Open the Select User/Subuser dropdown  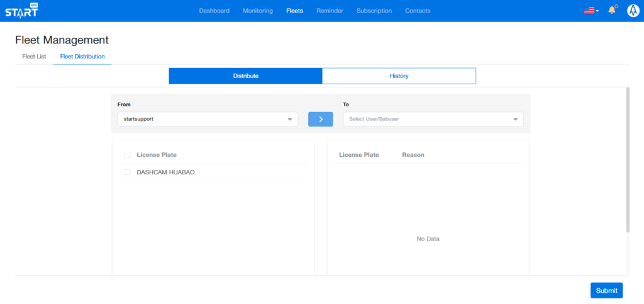(433, 119)
